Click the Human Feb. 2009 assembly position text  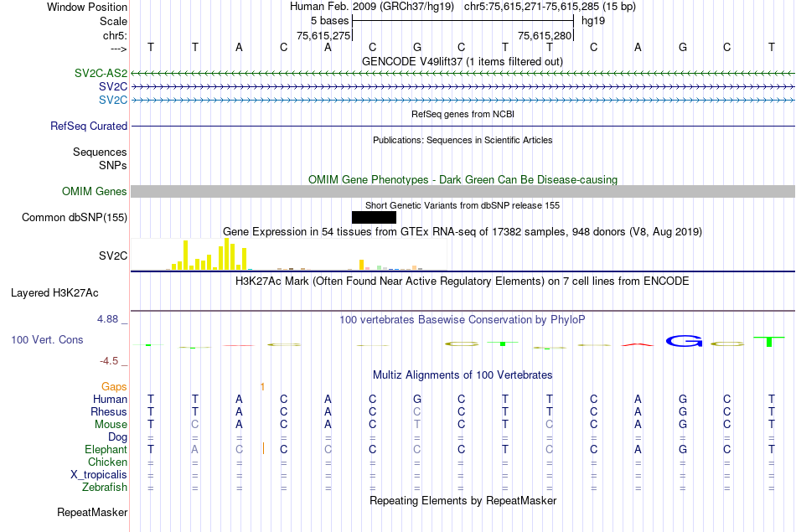pyautogui.click(x=463, y=7)
